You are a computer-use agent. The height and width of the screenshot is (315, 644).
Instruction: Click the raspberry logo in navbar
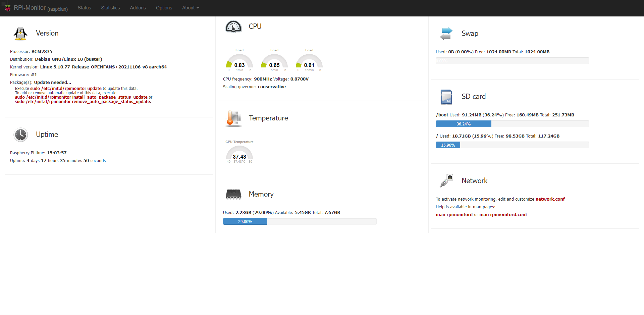pyautogui.click(x=8, y=8)
